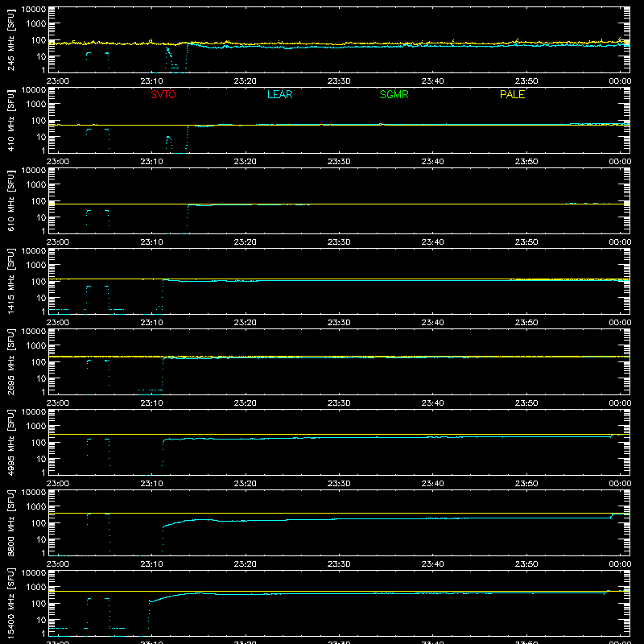Click the 23:30 time label under 410 MHz plot
The height and width of the screenshot is (644, 644).
pyautogui.click(x=339, y=162)
